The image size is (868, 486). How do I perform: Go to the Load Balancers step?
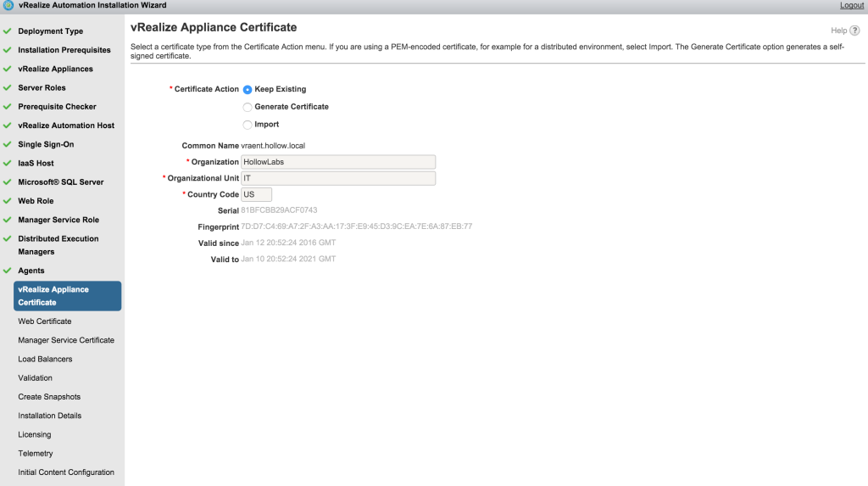(x=45, y=359)
